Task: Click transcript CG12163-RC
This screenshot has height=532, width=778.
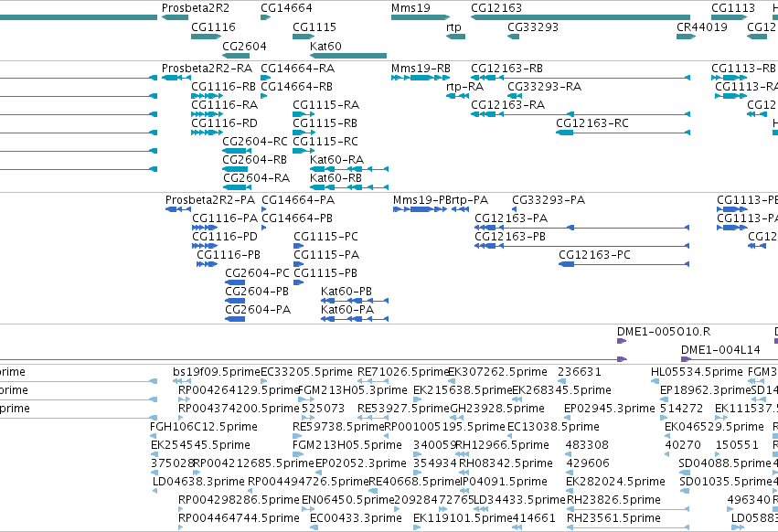Action: (592, 123)
